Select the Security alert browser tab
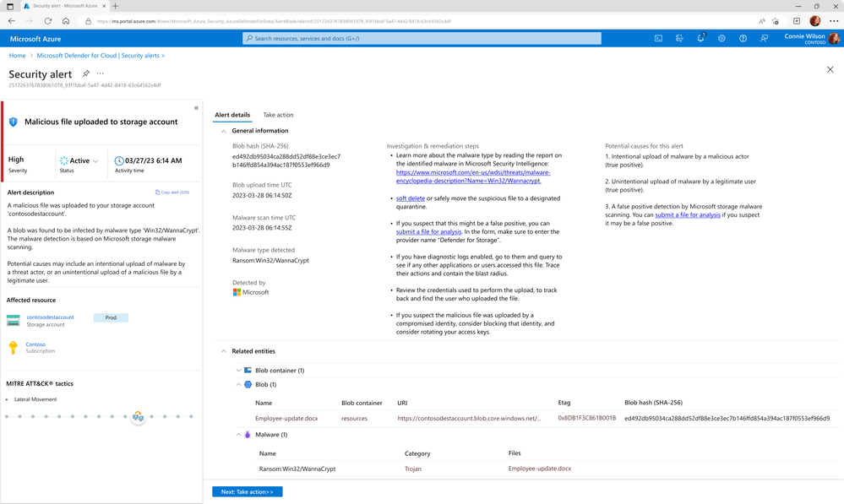Image resolution: width=844 pixels, height=504 pixels. 64,6
